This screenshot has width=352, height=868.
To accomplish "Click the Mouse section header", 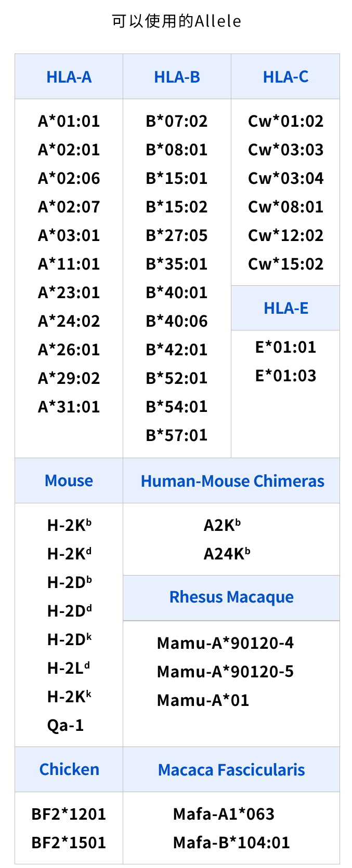I will (69, 480).
